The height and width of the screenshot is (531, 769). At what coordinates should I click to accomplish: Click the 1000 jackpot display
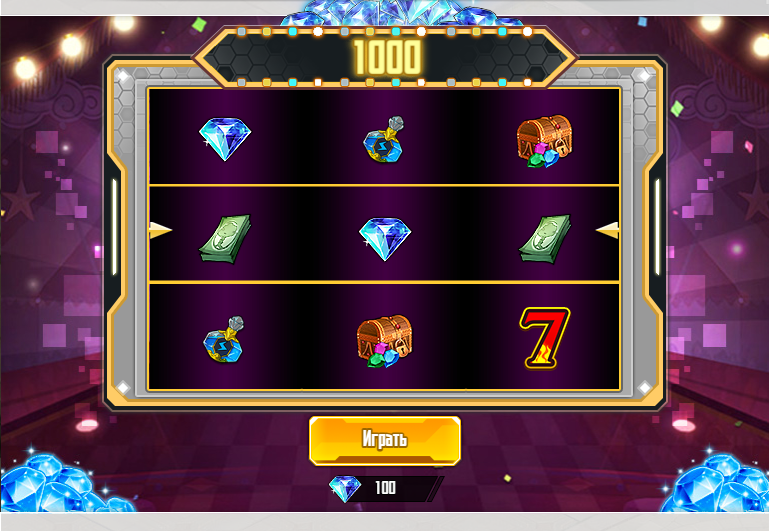coord(387,57)
